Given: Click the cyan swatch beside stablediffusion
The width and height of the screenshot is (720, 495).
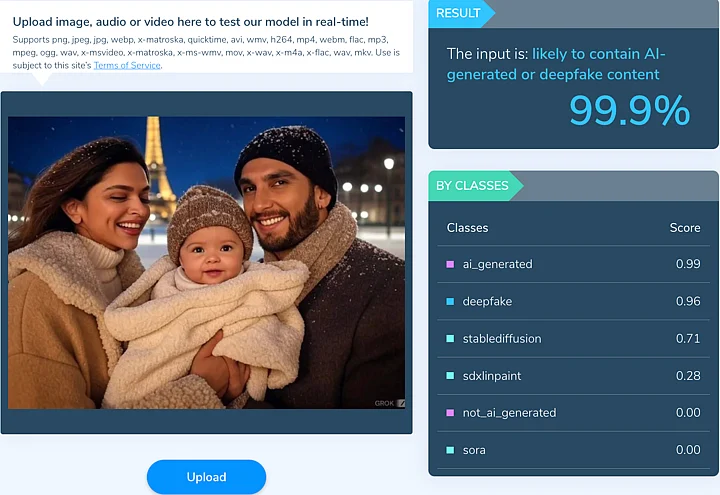Looking at the screenshot, I should pos(450,338).
